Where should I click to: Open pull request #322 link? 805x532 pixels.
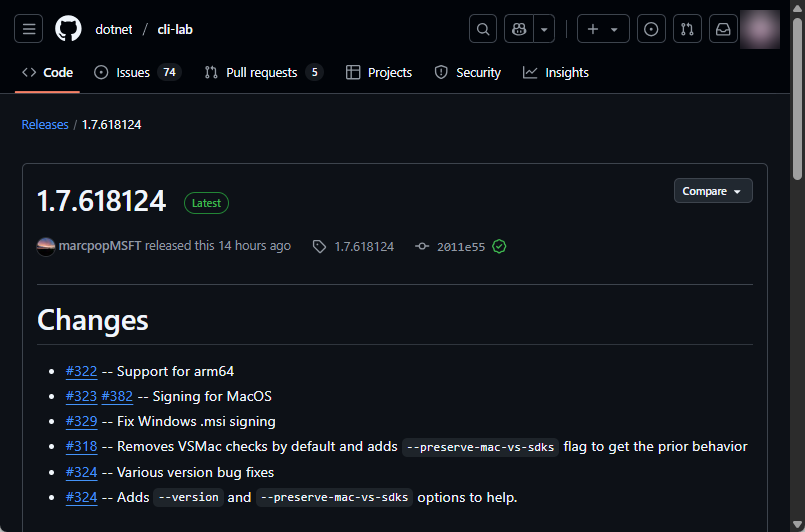[81, 371]
